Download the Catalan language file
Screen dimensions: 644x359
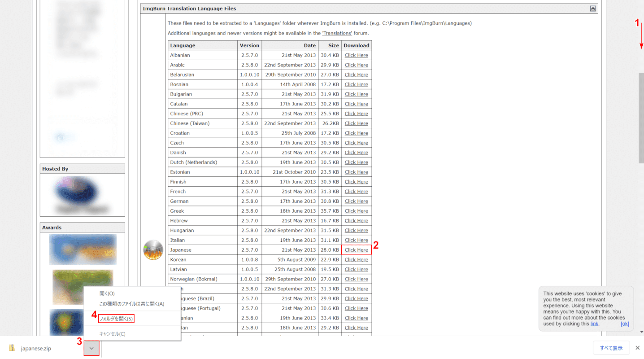point(357,104)
